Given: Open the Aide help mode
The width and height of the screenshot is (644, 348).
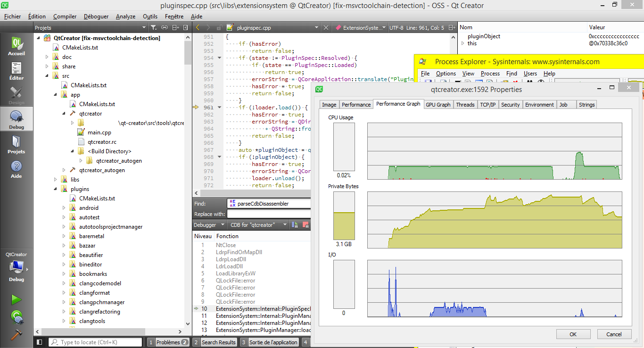Looking at the screenshot, I should (17, 170).
